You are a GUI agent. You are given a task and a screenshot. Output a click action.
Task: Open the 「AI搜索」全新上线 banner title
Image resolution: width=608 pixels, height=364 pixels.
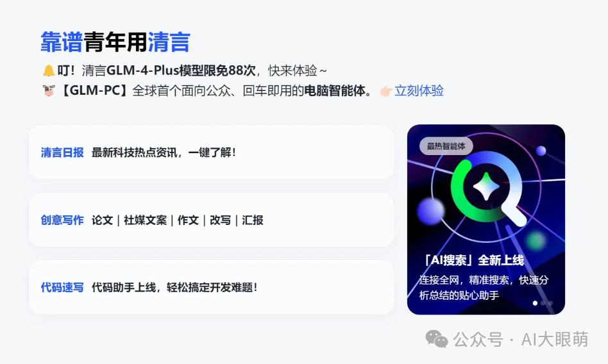pyautogui.click(x=474, y=260)
